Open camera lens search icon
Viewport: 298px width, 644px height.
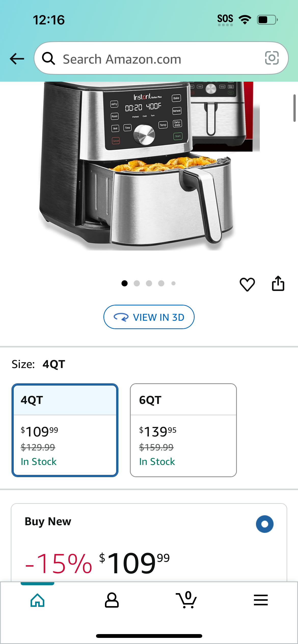272,58
